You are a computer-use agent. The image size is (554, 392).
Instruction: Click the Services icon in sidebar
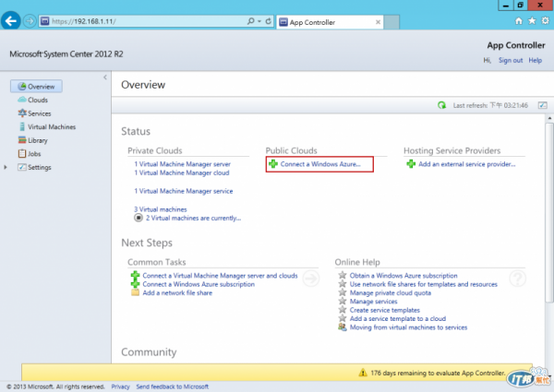tap(22, 113)
